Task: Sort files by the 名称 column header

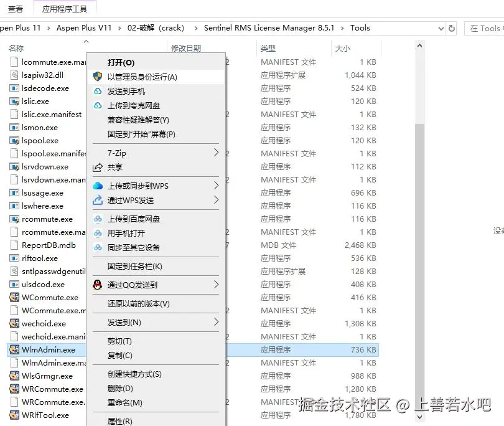Action: click(16, 48)
